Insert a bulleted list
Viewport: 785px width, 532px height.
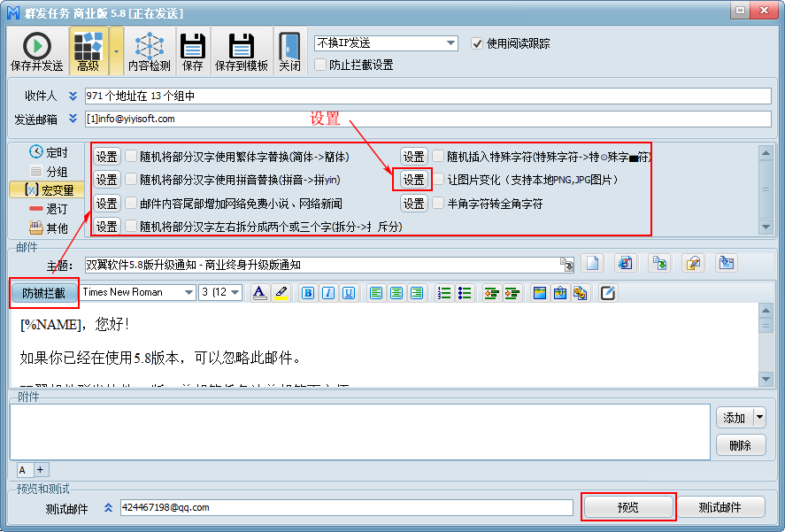click(465, 293)
